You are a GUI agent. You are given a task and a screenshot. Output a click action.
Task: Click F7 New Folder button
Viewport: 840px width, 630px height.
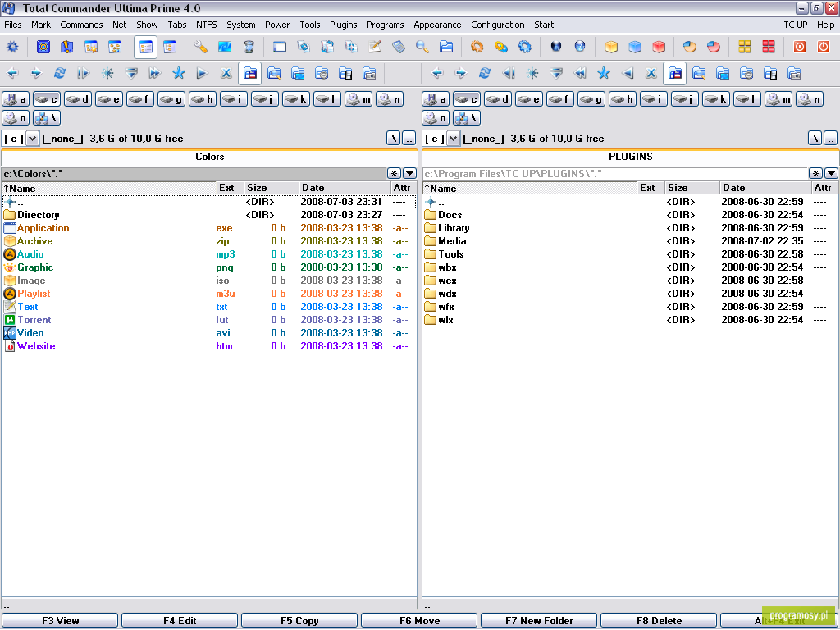click(539, 621)
